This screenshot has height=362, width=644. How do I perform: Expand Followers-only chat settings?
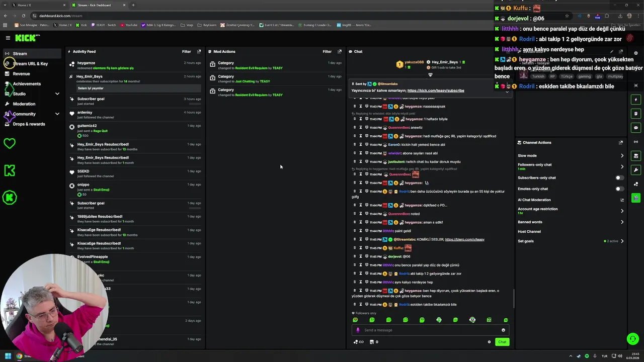tap(622, 166)
